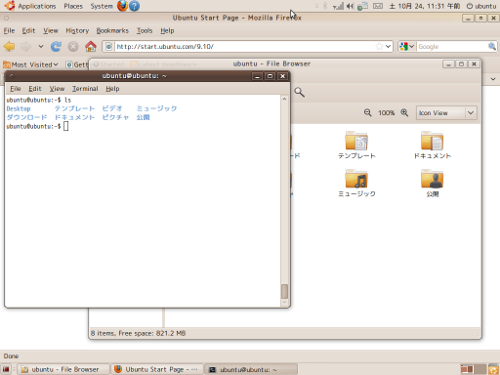
Task: Click the terminal vertical scrollbar handle
Action: (x=284, y=291)
